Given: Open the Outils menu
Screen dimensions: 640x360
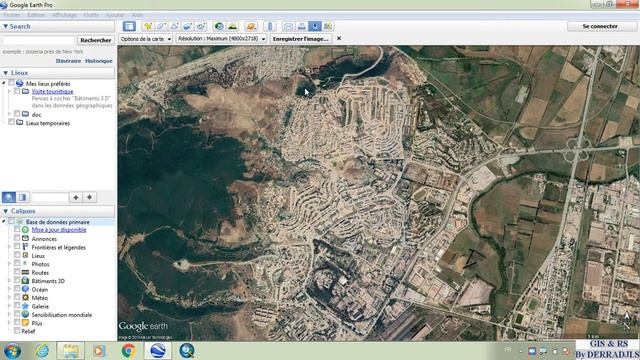Looking at the screenshot, I should 91,15.
